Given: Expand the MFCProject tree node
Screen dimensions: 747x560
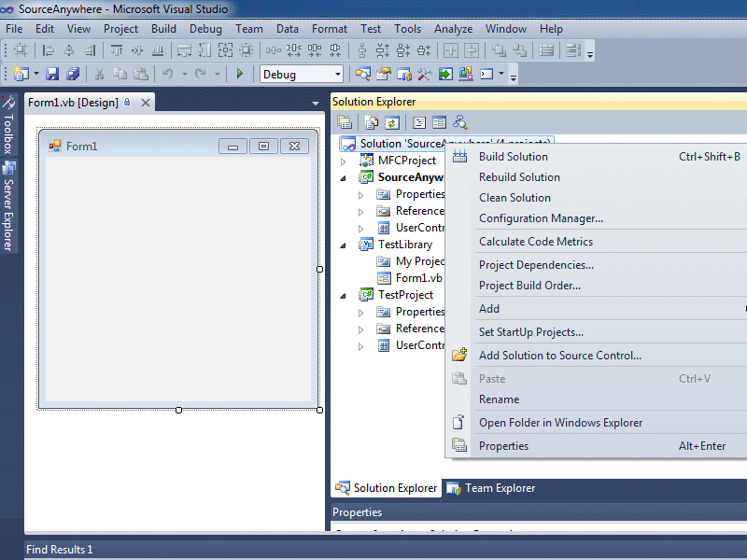Looking at the screenshot, I should tap(344, 161).
